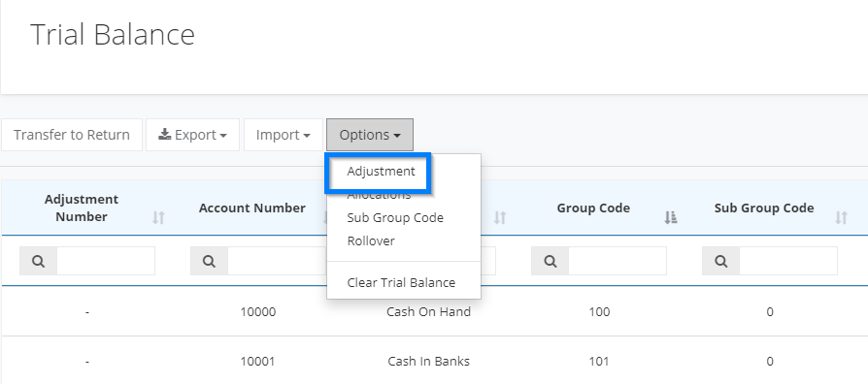Select the Cash In Banks row
868x384 pixels.
pos(435,361)
